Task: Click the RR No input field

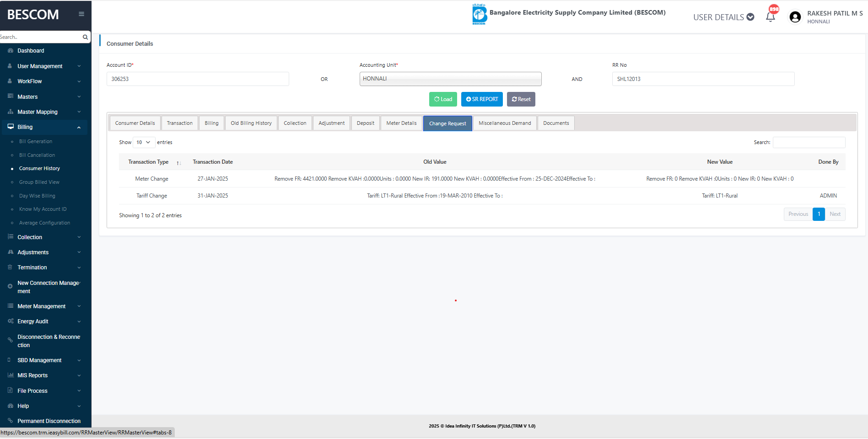Action: coord(703,79)
